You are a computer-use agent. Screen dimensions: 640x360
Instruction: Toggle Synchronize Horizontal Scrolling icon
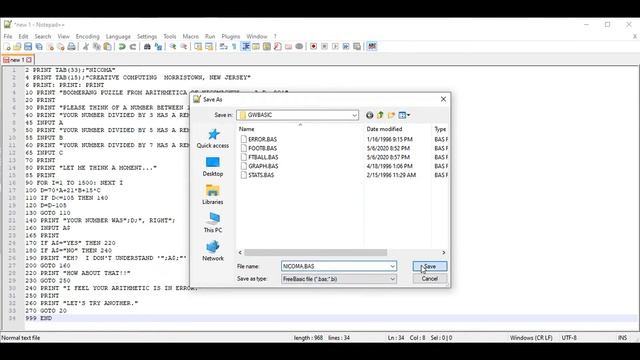click(209, 47)
